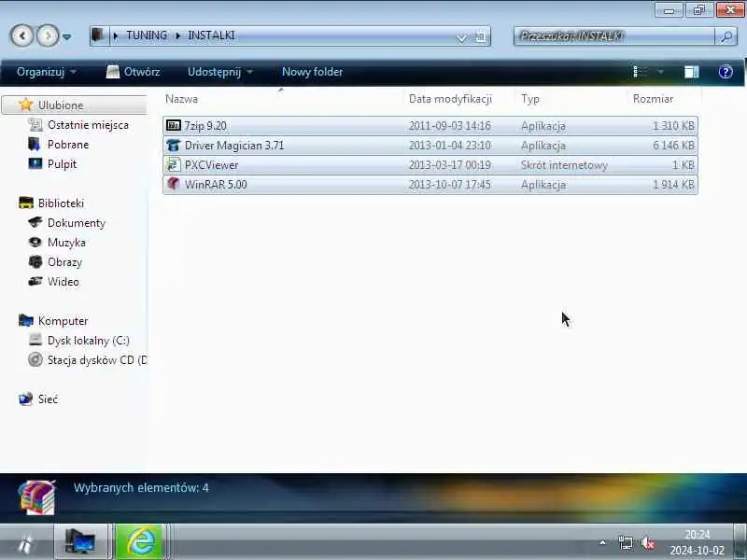Open the Muzyka library

(66, 243)
